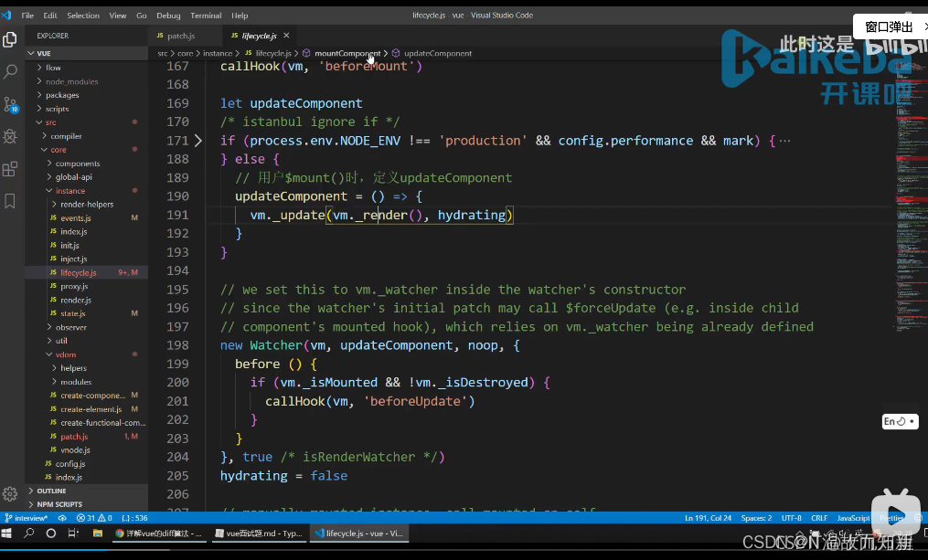
Task: Open the Bookmarks icon in activity bar
Action: tap(10, 201)
